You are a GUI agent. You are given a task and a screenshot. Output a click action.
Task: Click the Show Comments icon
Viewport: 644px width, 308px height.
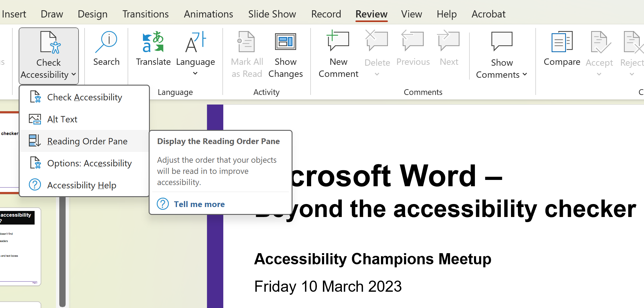(x=502, y=42)
